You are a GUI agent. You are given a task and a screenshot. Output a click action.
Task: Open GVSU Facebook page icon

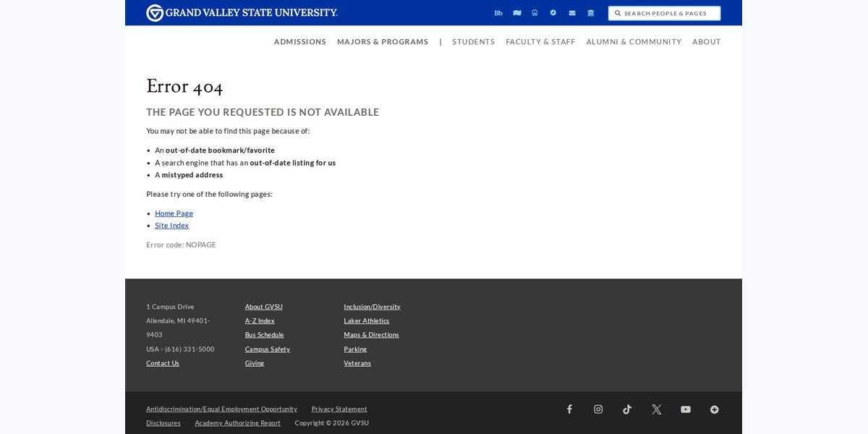coord(569,409)
